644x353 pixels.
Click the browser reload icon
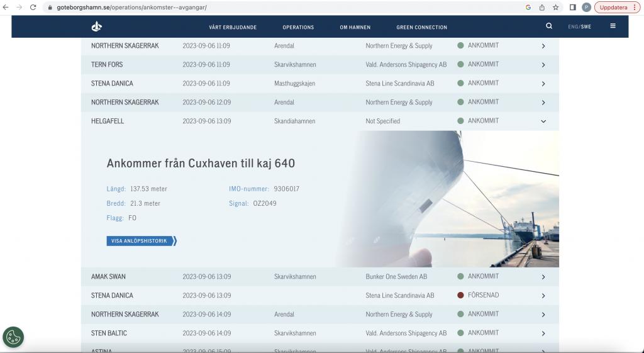coord(33,8)
